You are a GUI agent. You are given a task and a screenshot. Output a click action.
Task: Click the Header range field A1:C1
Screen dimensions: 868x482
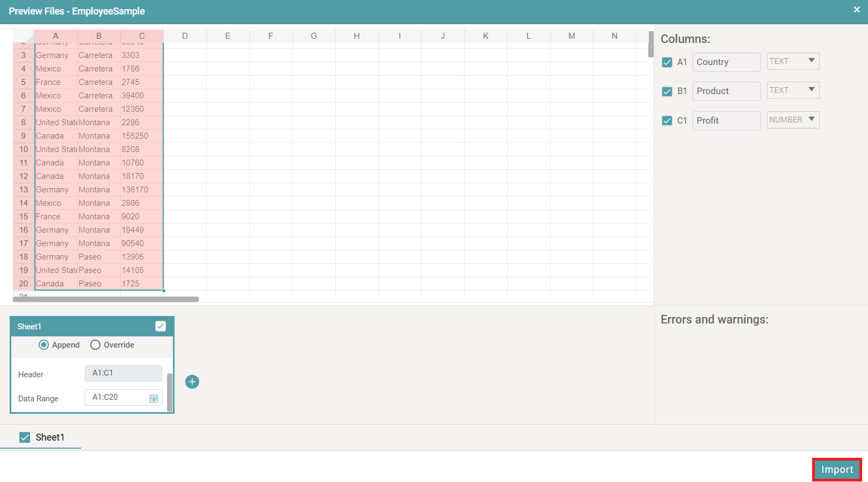123,373
